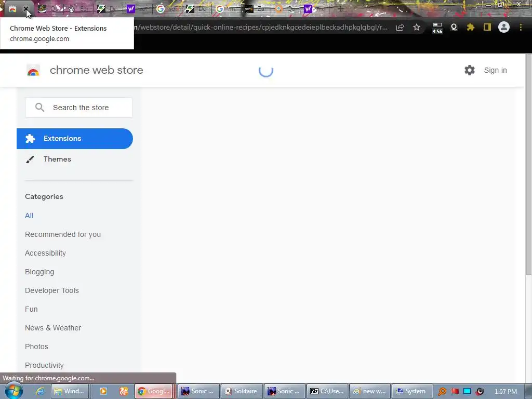
Task: Open the Extensions puzzle-piece menu in toolbar
Action: coord(471,27)
